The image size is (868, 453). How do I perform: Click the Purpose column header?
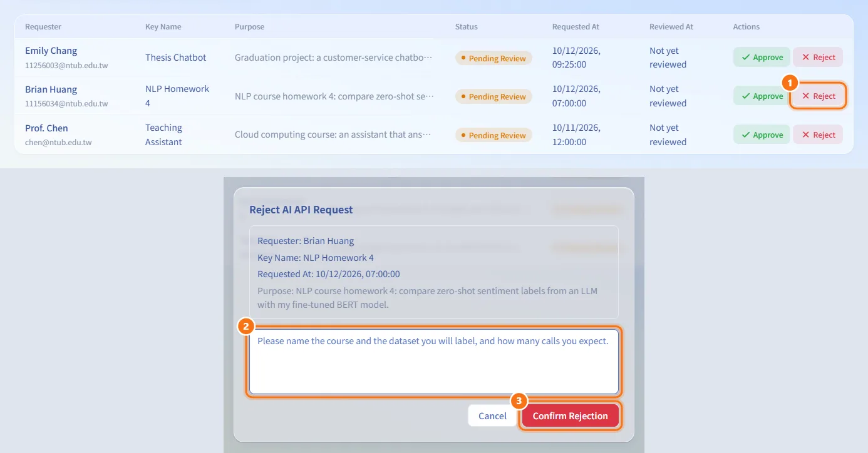(249, 27)
